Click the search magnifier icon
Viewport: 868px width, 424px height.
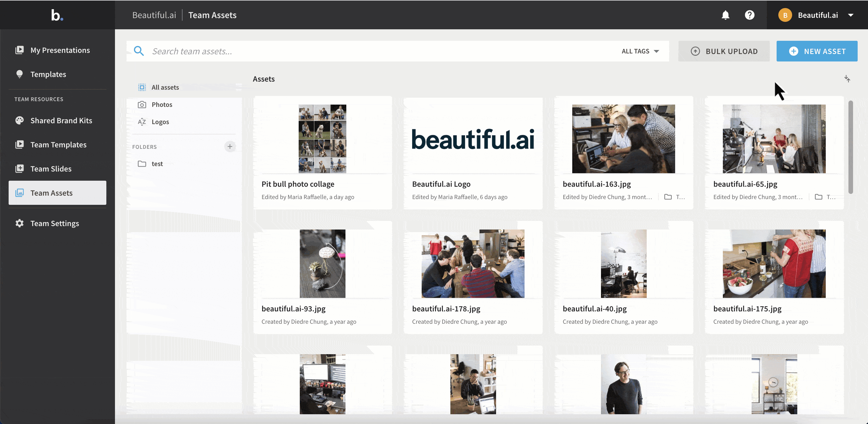click(x=139, y=51)
